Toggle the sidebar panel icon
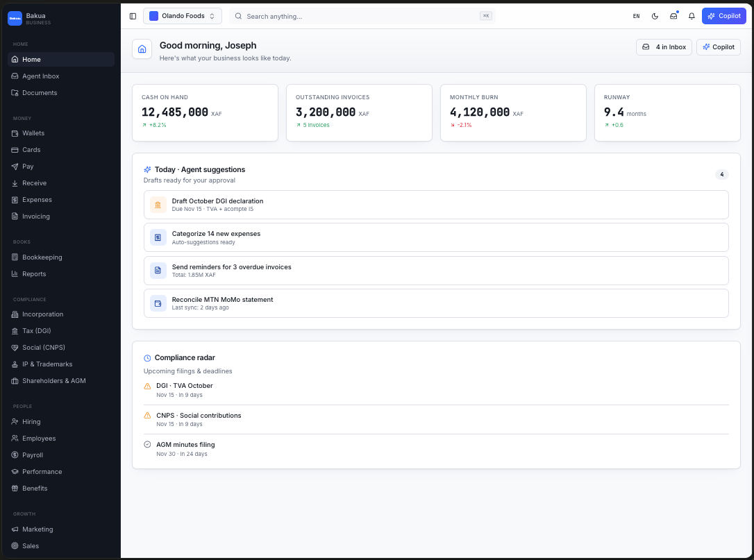This screenshot has height=560, width=754. click(x=133, y=17)
